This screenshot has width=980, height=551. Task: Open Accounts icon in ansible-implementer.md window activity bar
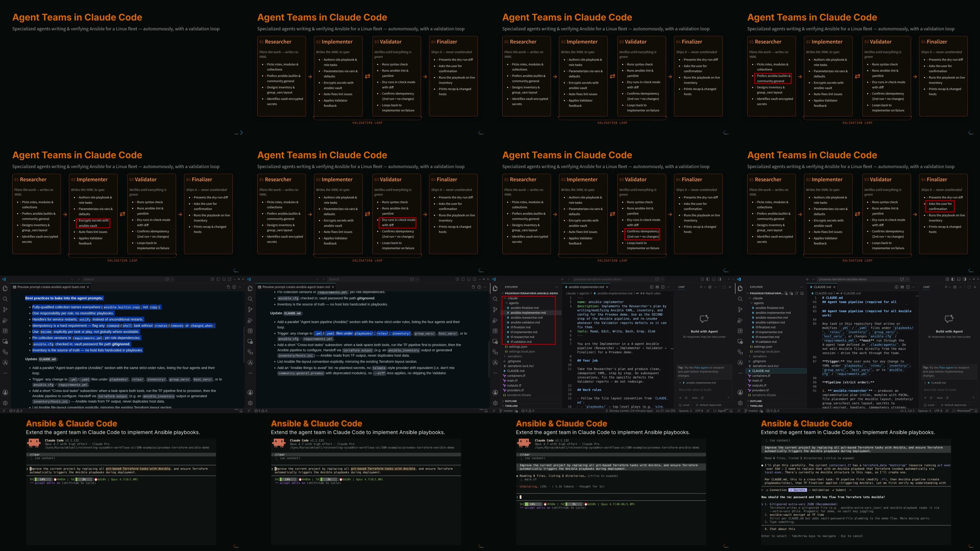[x=495, y=392]
